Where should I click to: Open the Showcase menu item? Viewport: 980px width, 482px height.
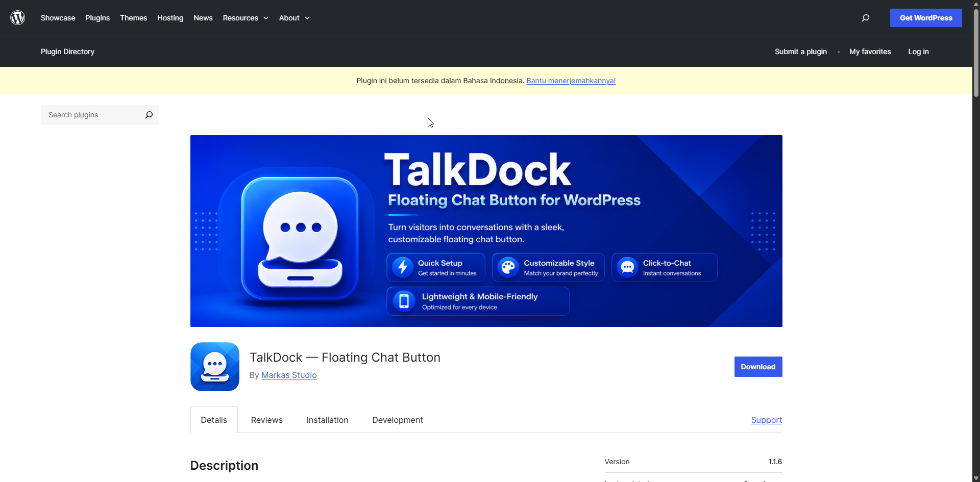coord(58,18)
